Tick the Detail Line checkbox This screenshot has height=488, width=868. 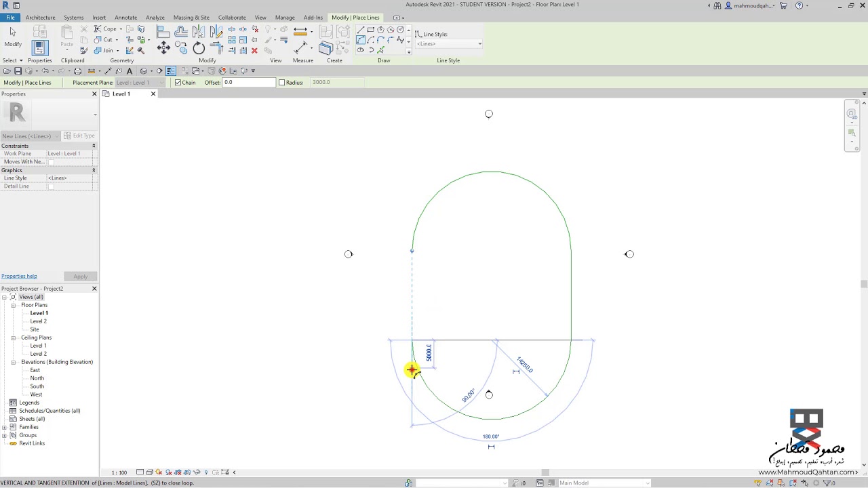[51, 186]
